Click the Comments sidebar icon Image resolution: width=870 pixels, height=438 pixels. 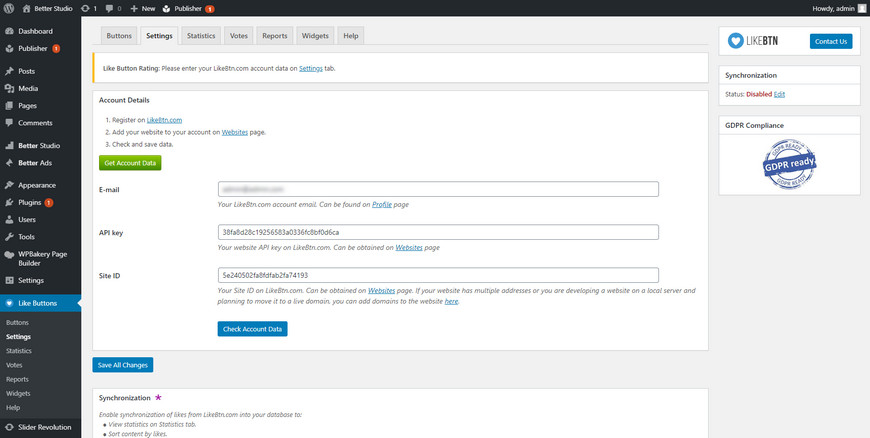[x=9, y=123]
